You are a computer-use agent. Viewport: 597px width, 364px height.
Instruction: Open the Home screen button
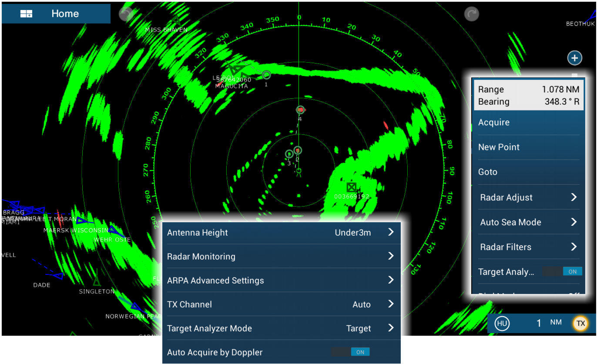56,13
